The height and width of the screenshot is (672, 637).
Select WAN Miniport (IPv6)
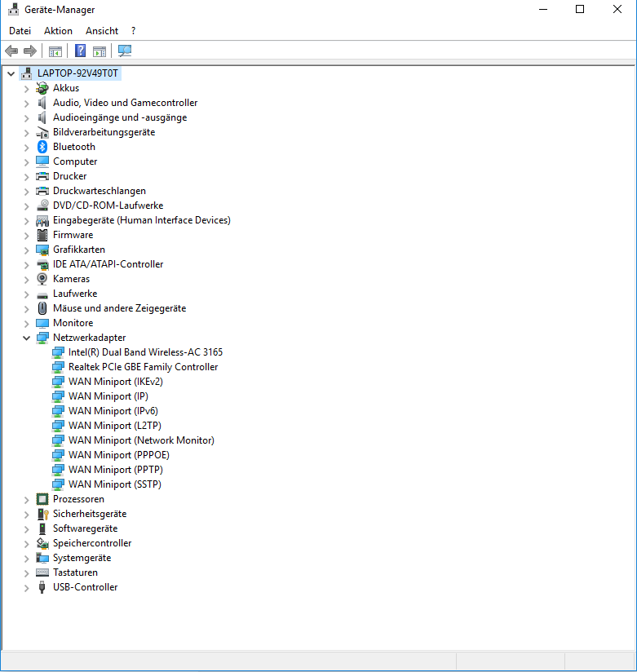coord(113,411)
